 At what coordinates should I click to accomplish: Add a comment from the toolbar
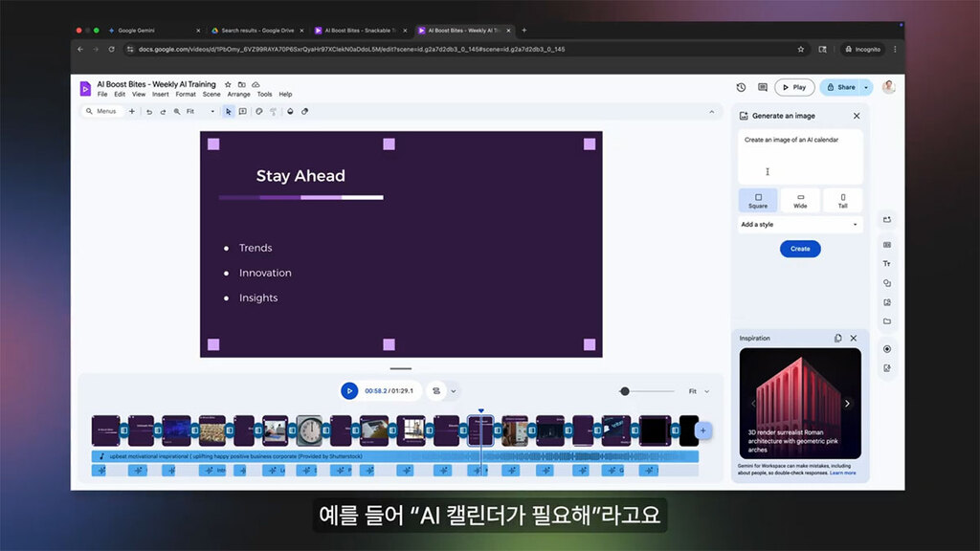(x=243, y=112)
